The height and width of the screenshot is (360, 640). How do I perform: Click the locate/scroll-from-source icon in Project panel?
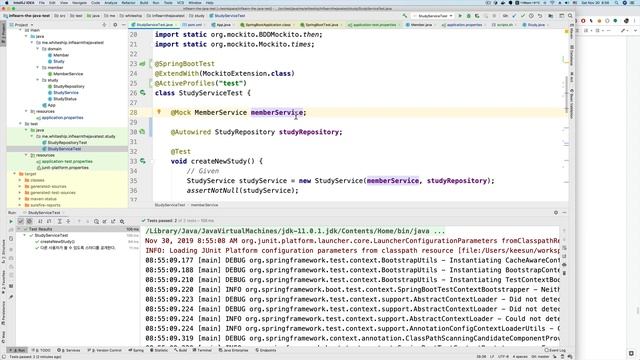[x=104, y=25]
